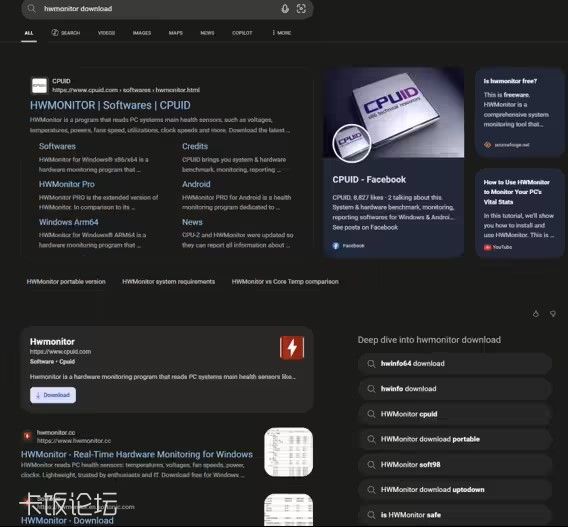Viewport: 568px width, 527px height.
Task: Click the CPUID site favicon
Action: [39, 85]
